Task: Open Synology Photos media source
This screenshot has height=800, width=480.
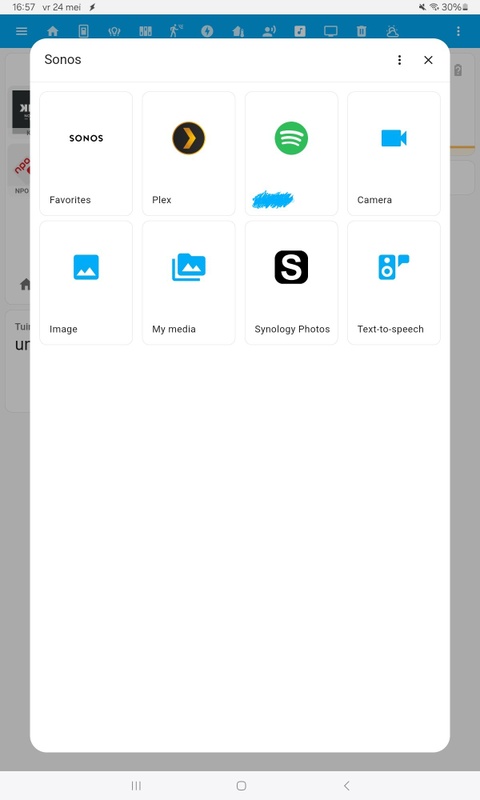Action: click(x=291, y=283)
